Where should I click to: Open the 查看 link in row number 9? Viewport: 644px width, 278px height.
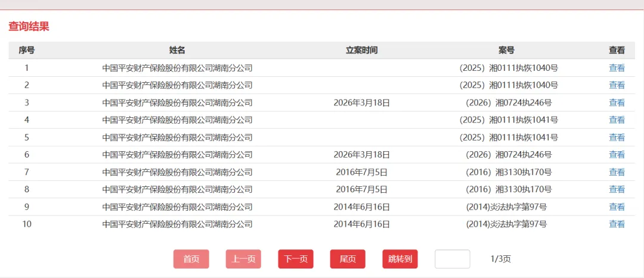pyautogui.click(x=617, y=207)
